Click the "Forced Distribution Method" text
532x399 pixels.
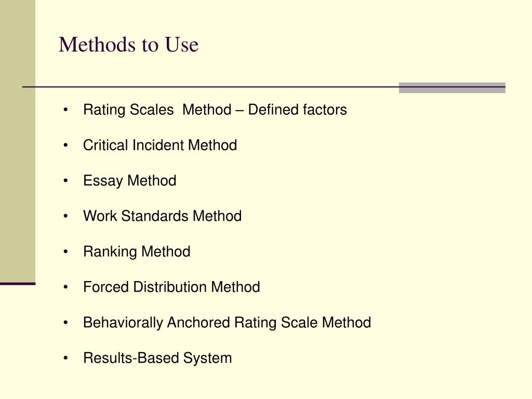[171, 287]
